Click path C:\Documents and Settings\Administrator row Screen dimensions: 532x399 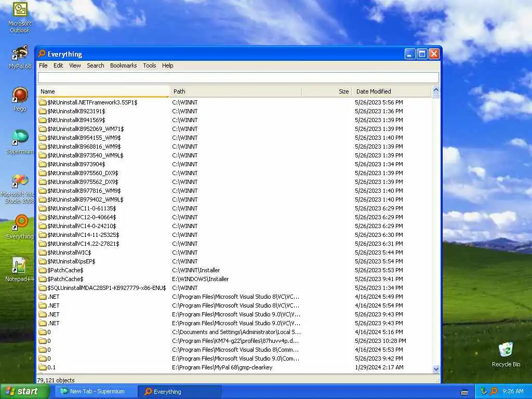click(236, 332)
